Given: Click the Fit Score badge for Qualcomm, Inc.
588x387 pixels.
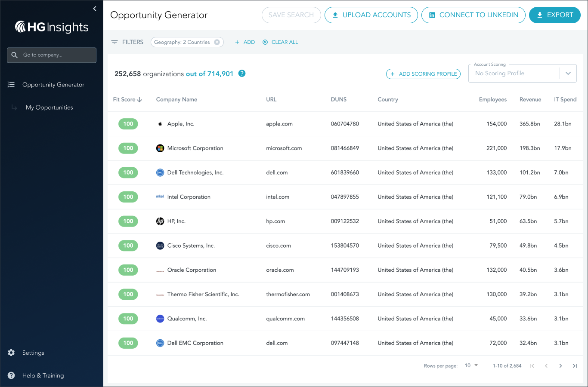Looking at the screenshot, I should coord(128,319).
